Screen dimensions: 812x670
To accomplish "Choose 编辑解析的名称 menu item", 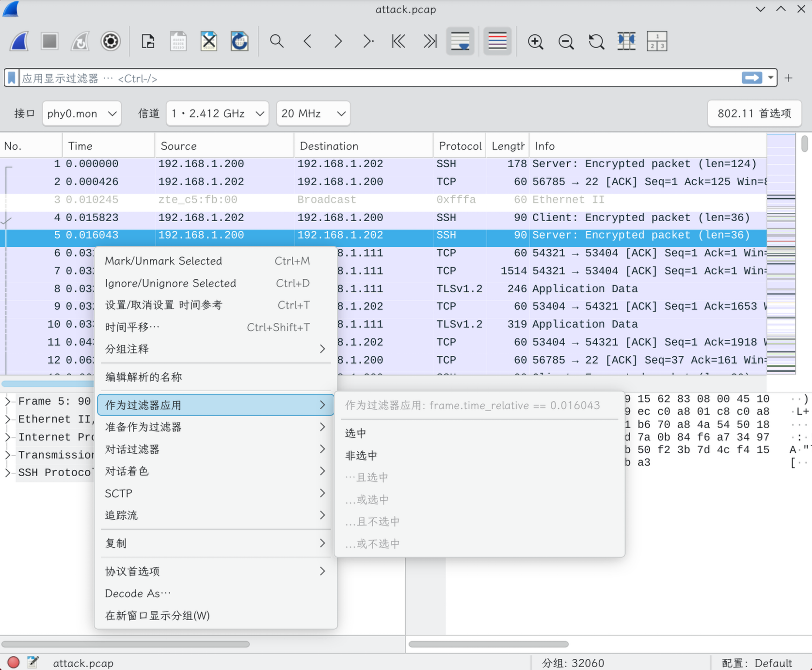I will [216, 377].
